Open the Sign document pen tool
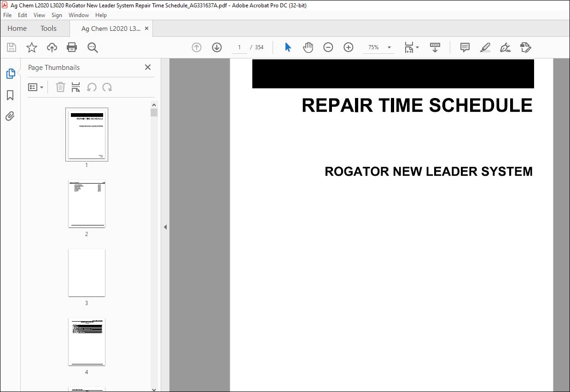Screen dimensions: 570x392 (506, 47)
